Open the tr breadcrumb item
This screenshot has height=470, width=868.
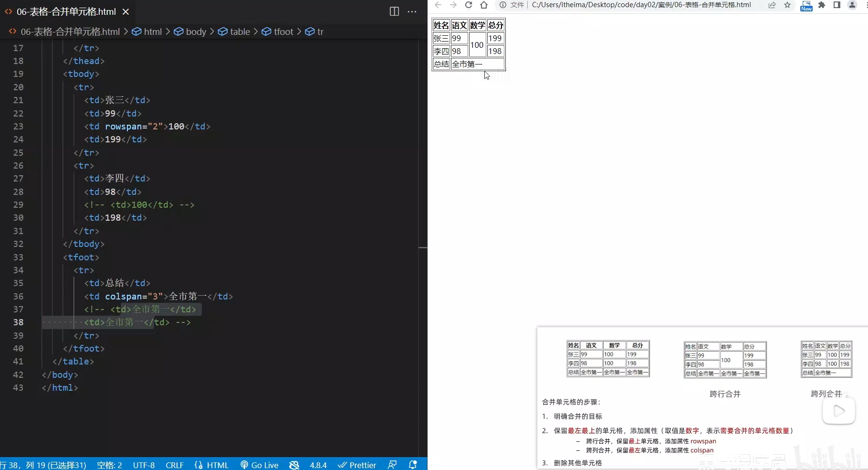pos(314,32)
